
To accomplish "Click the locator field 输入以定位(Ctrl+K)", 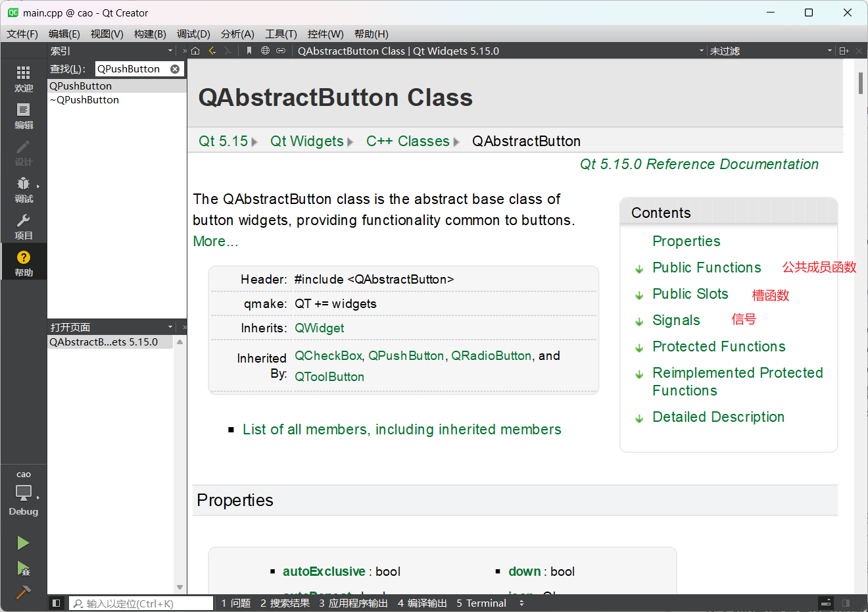I will 141,603.
